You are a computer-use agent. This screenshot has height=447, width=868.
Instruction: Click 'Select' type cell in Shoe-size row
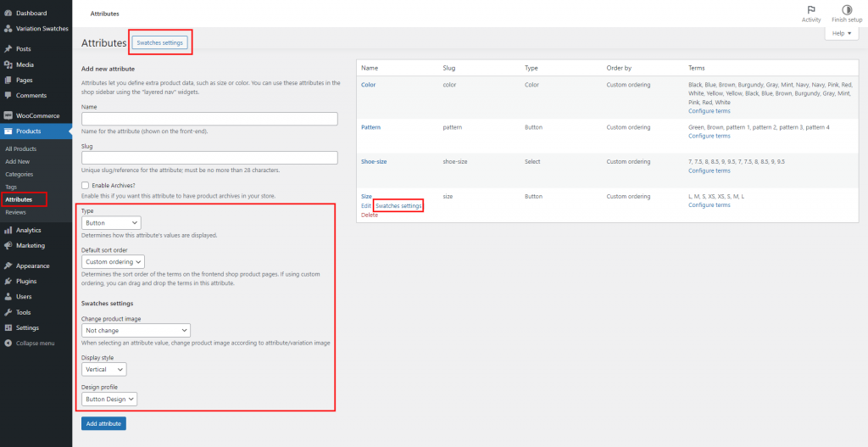[x=532, y=162]
